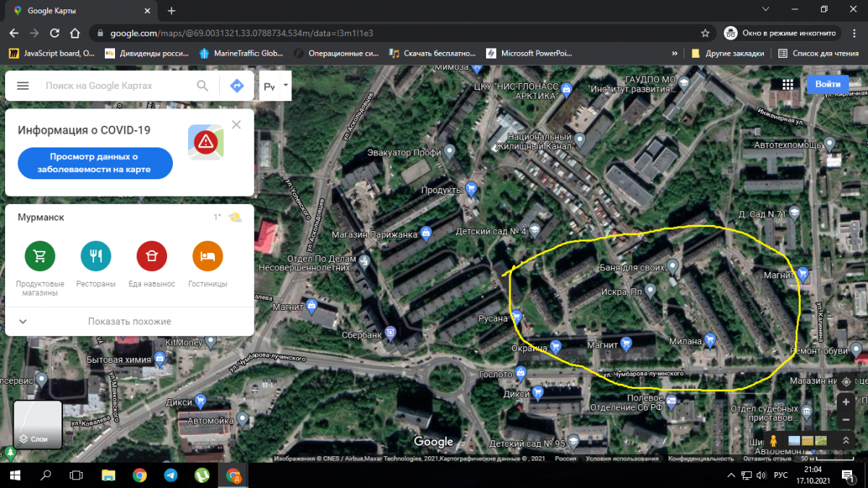Expand the imagery strip at bottom right
This screenshot has width=868, height=488.
845,440
